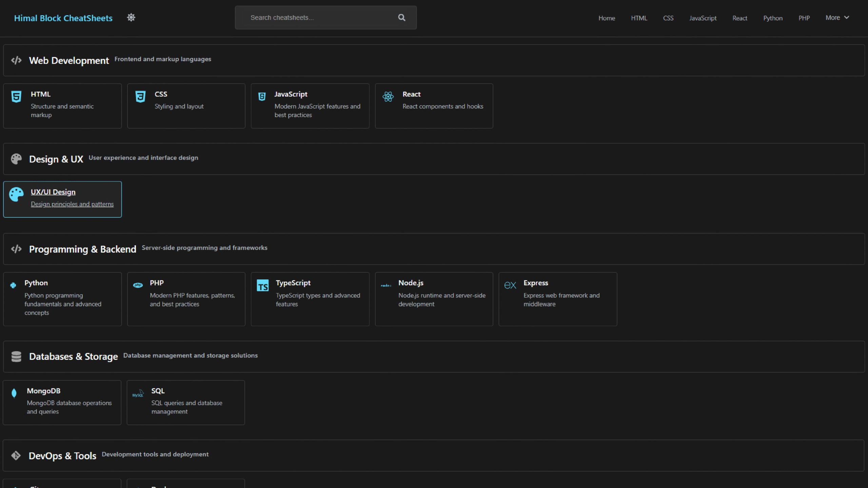This screenshot has width=868, height=488.
Task: Click the JavaScript shield icon
Action: pos(262,97)
